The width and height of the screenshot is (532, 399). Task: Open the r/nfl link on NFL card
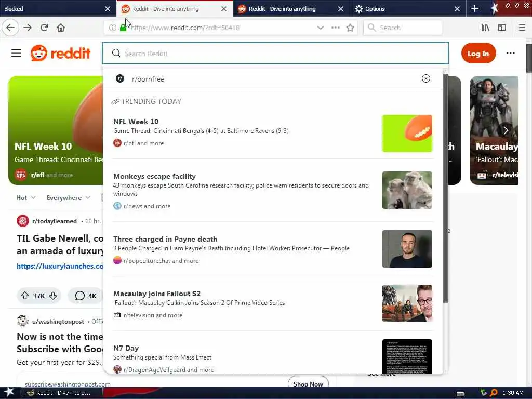[x=37, y=175]
